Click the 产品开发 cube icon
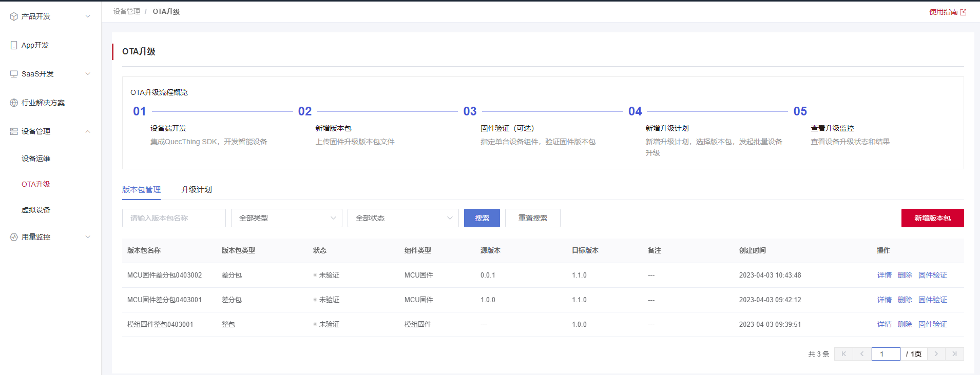This screenshot has width=980, height=375. [x=14, y=16]
